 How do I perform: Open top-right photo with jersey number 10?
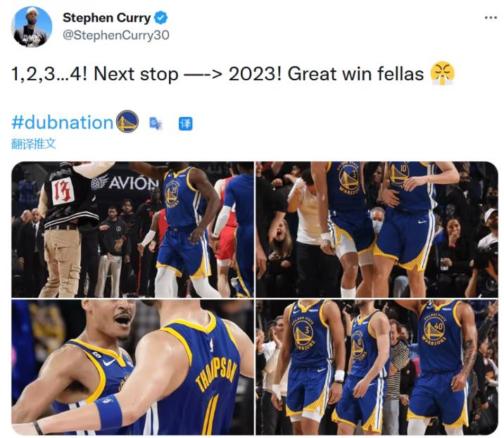coord(377,230)
